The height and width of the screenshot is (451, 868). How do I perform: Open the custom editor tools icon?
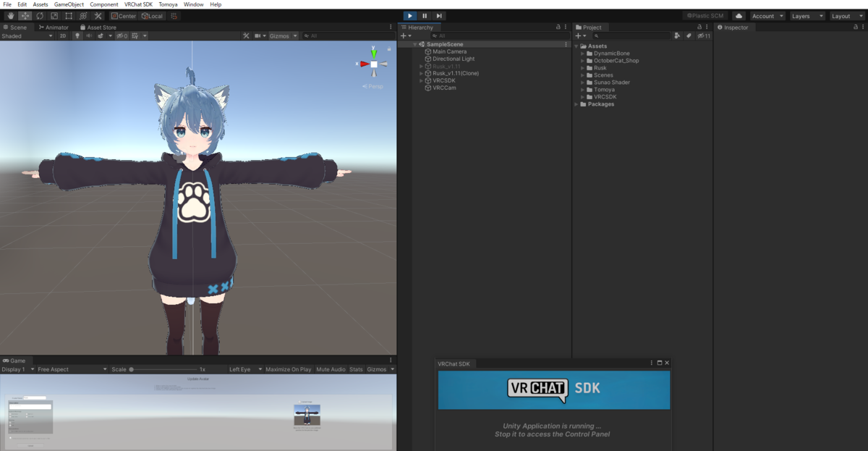tap(98, 16)
